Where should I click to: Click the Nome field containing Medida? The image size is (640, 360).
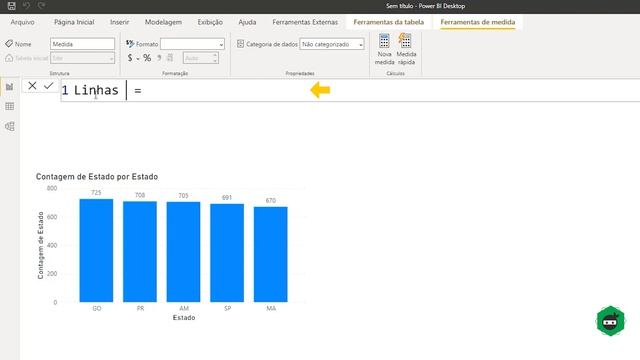click(82, 44)
